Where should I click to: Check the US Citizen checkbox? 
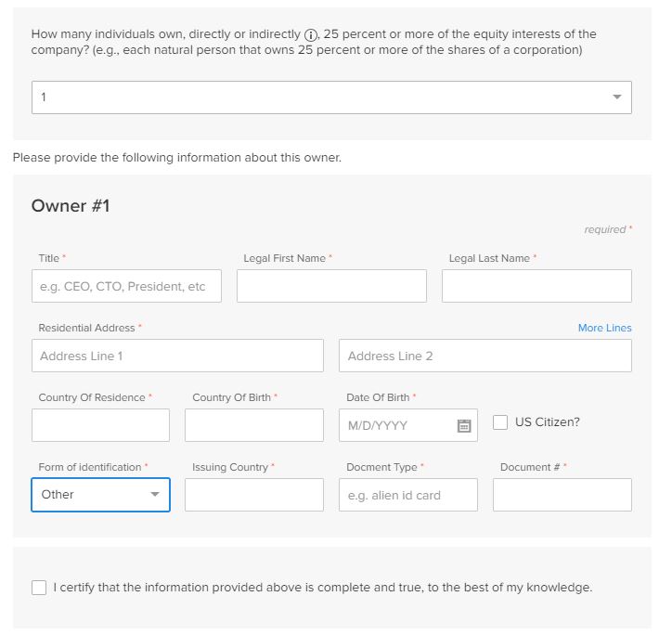coord(500,422)
